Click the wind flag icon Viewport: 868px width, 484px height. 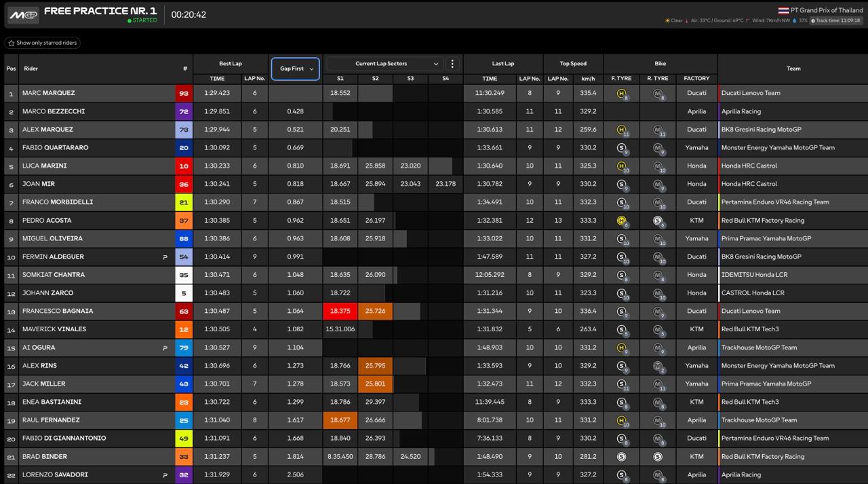click(748, 20)
